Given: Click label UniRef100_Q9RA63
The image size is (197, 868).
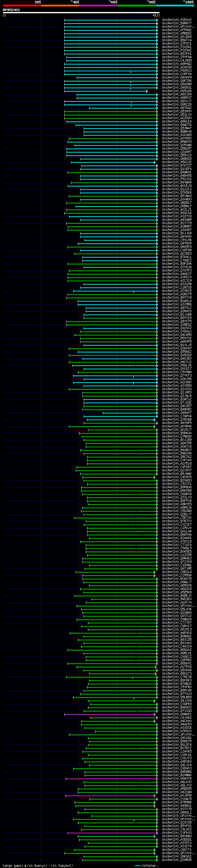Looking at the screenshot, I should tap(176, 558).
